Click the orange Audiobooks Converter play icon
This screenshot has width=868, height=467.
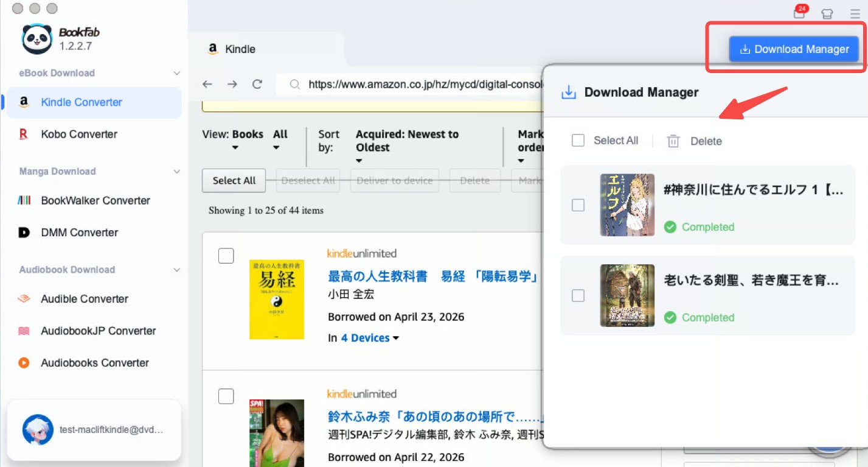(24, 363)
